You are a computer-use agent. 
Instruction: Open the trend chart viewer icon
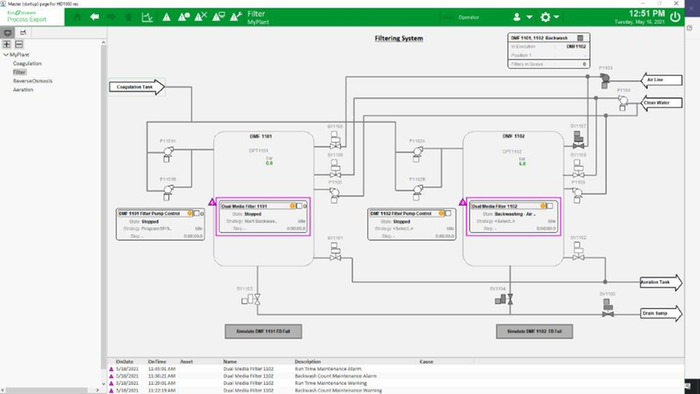click(147, 17)
